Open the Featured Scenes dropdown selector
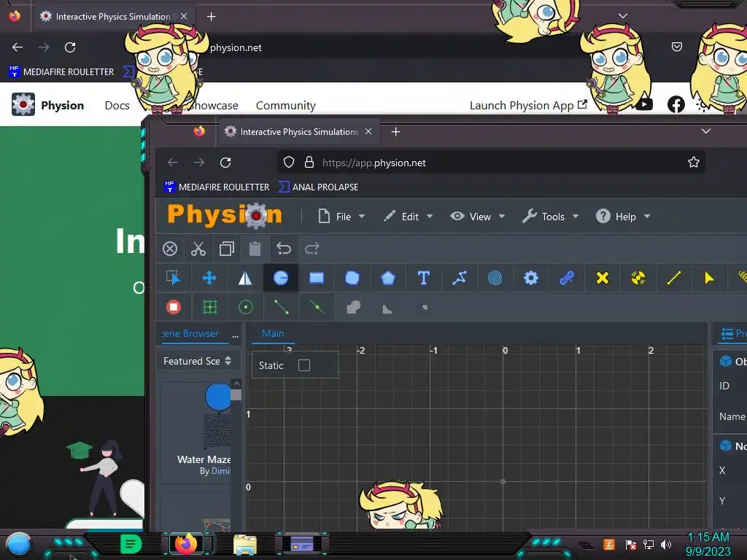 point(197,361)
